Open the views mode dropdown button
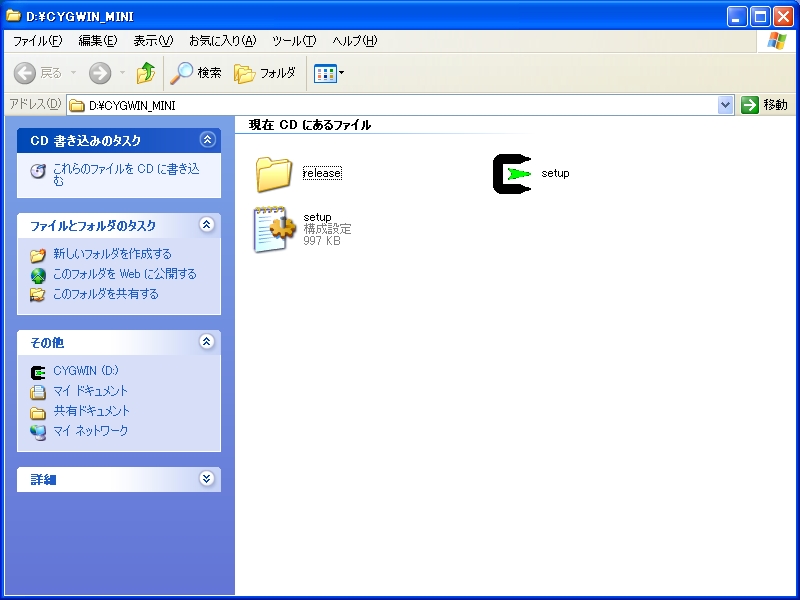 [x=329, y=73]
